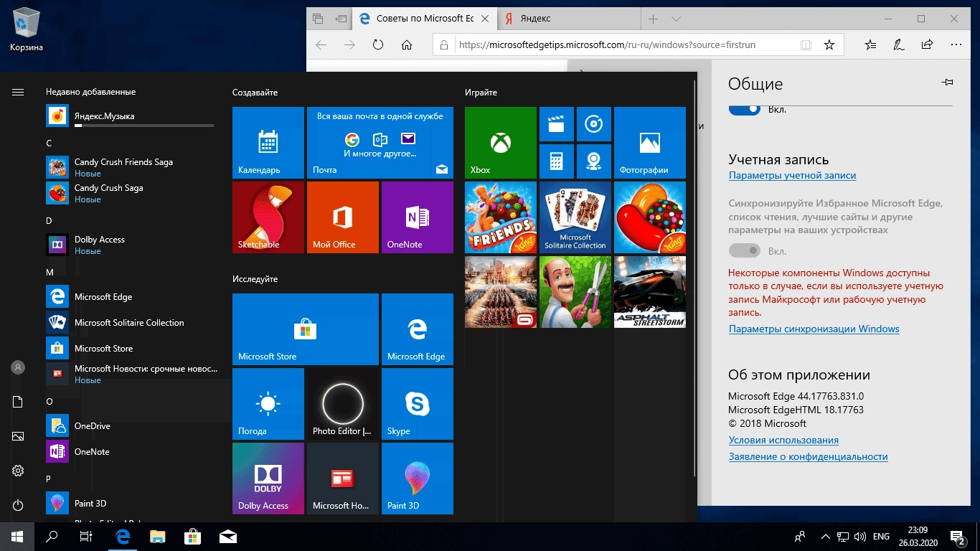Toggle the top Вкл. switch in settings
This screenshot has width=980, height=551.
tap(744, 109)
